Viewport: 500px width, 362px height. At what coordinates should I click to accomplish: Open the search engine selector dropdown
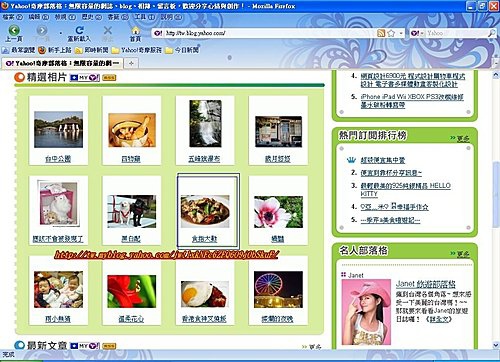pyautogui.click(x=418, y=33)
